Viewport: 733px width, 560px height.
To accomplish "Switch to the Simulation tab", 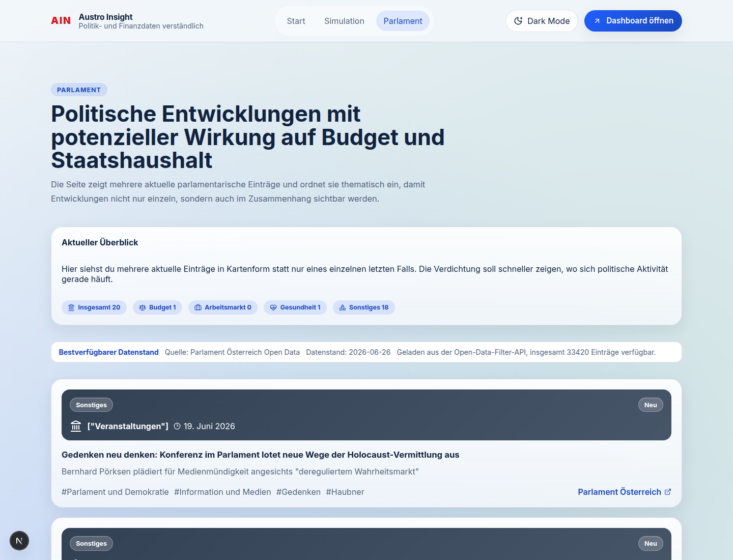I will pyautogui.click(x=344, y=21).
